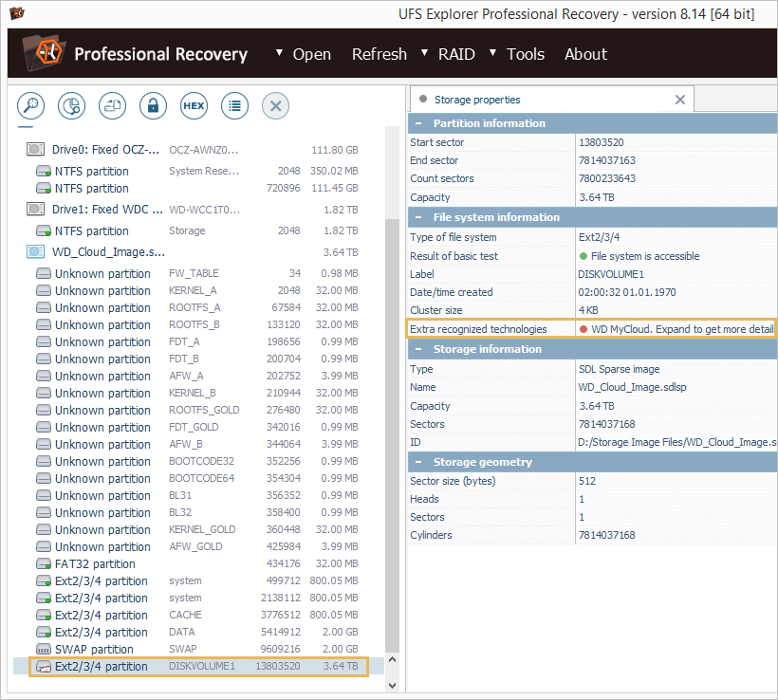Click the UFS Explorer logo icon
Screen dimensions: 778x700
[x=43, y=54]
